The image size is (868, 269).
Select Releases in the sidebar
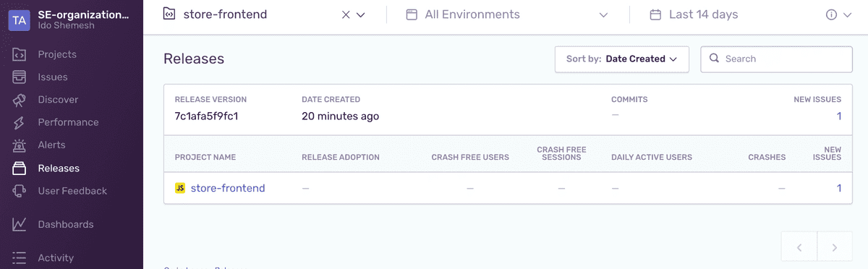59,168
